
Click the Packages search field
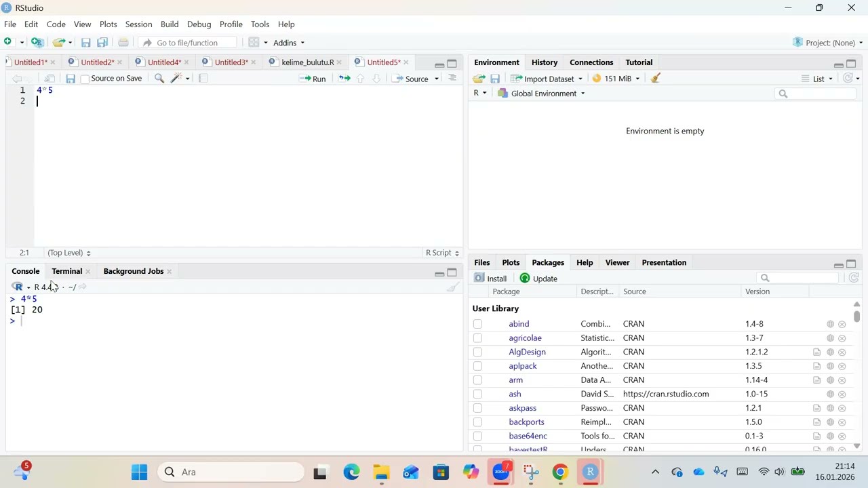(x=799, y=278)
